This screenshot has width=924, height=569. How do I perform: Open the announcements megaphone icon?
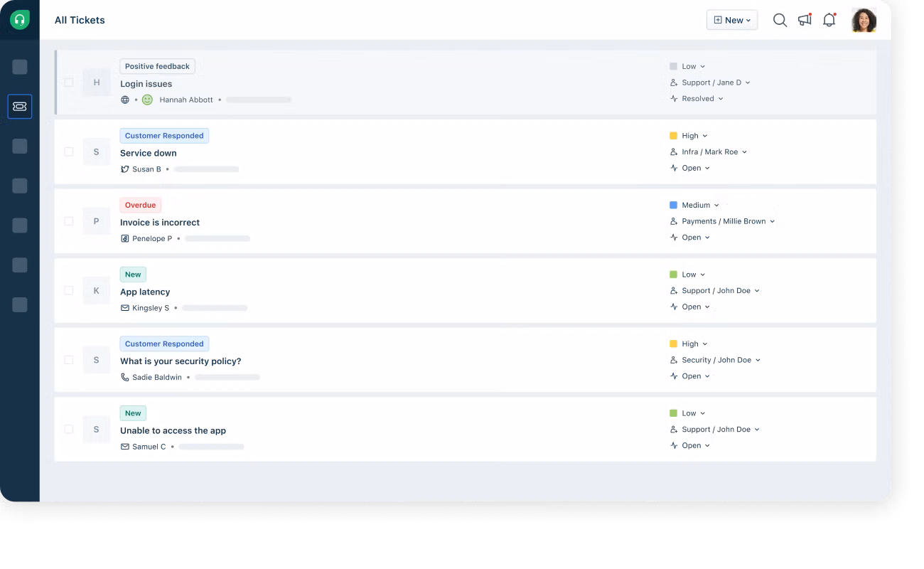pos(805,20)
